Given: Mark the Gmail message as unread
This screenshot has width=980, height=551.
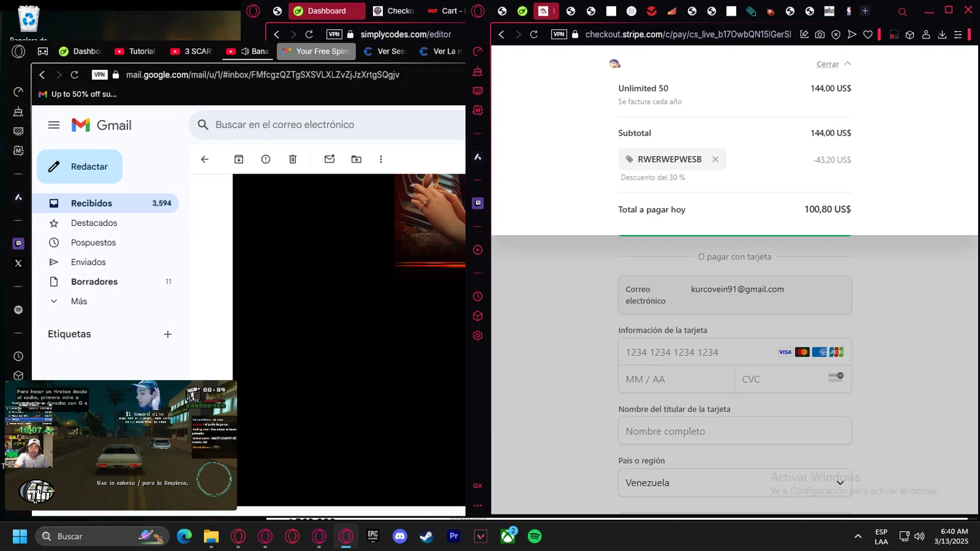Looking at the screenshot, I should 329,159.
